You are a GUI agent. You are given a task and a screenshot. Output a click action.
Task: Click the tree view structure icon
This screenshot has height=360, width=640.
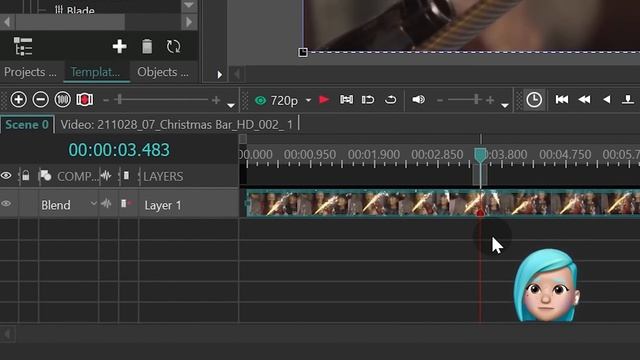23,46
